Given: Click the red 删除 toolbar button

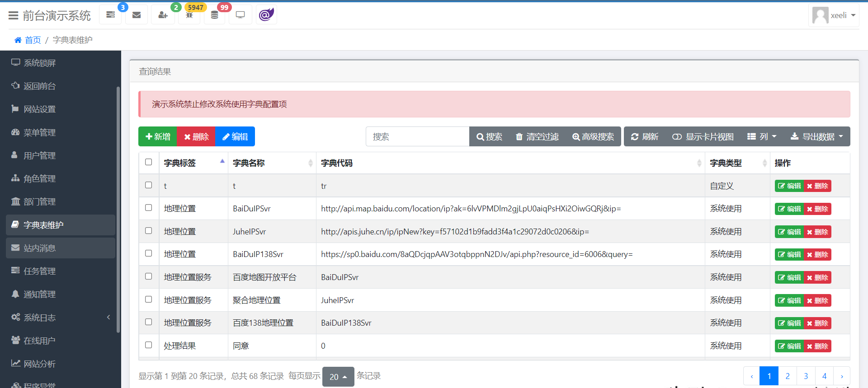Looking at the screenshot, I should tap(196, 136).
